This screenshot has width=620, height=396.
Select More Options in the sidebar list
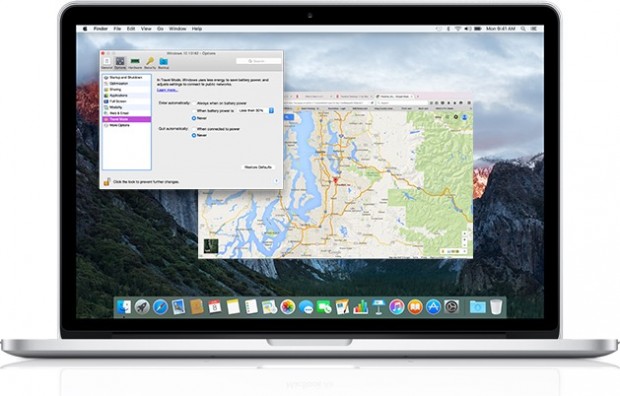(x=127, y=125)
